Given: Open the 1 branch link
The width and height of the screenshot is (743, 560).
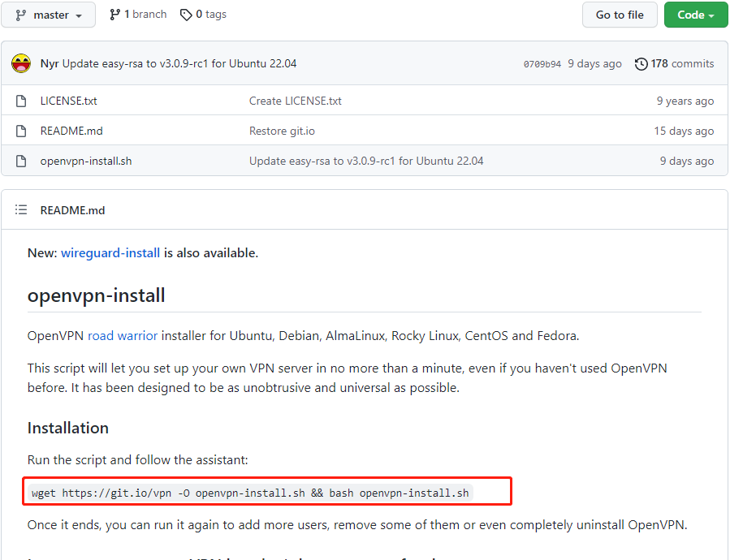Looking at the screenshot, I should coord(138,15).
